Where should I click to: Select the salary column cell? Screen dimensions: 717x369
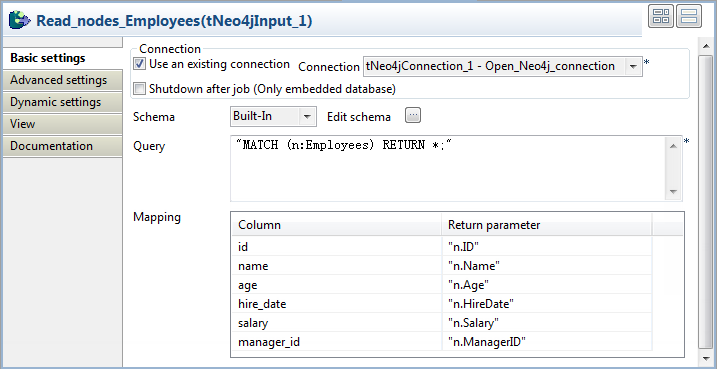336,323
